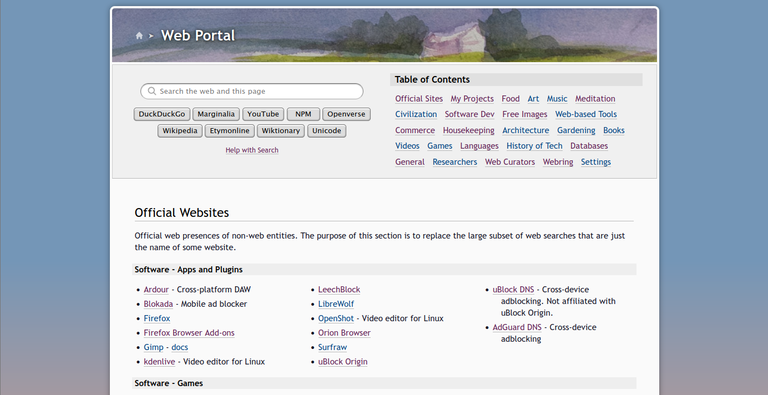Open the Civilization contents link

tap(416, 114)
